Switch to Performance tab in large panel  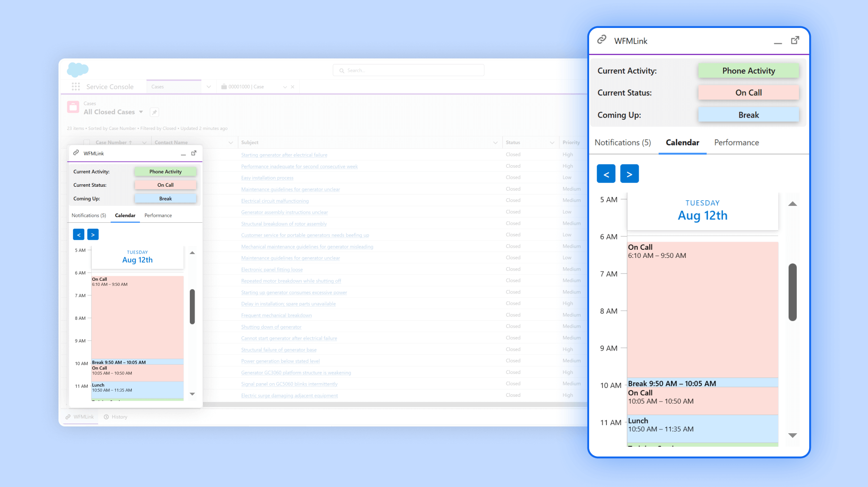736,143
